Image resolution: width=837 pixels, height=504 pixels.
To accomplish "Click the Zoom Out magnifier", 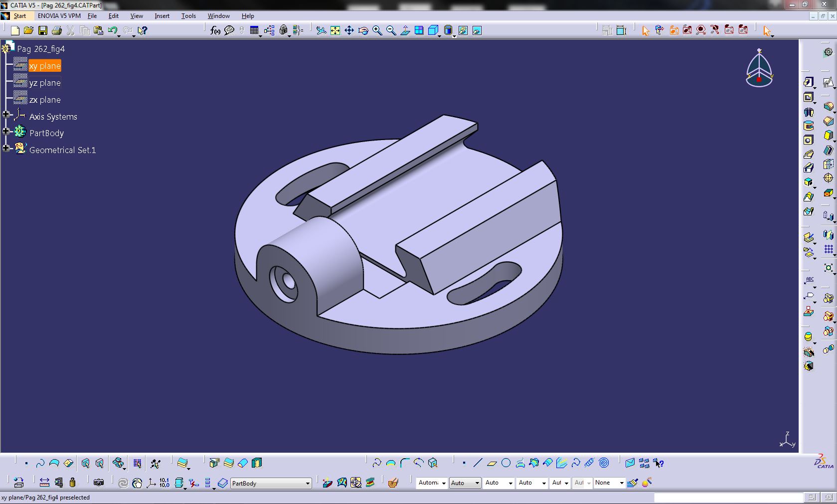I will point(391,31).
